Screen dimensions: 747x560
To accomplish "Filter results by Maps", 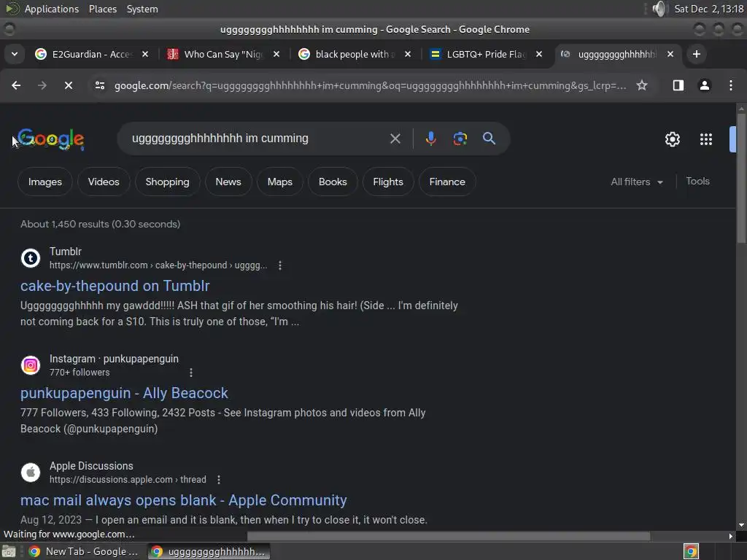I will tap(279, 182).
